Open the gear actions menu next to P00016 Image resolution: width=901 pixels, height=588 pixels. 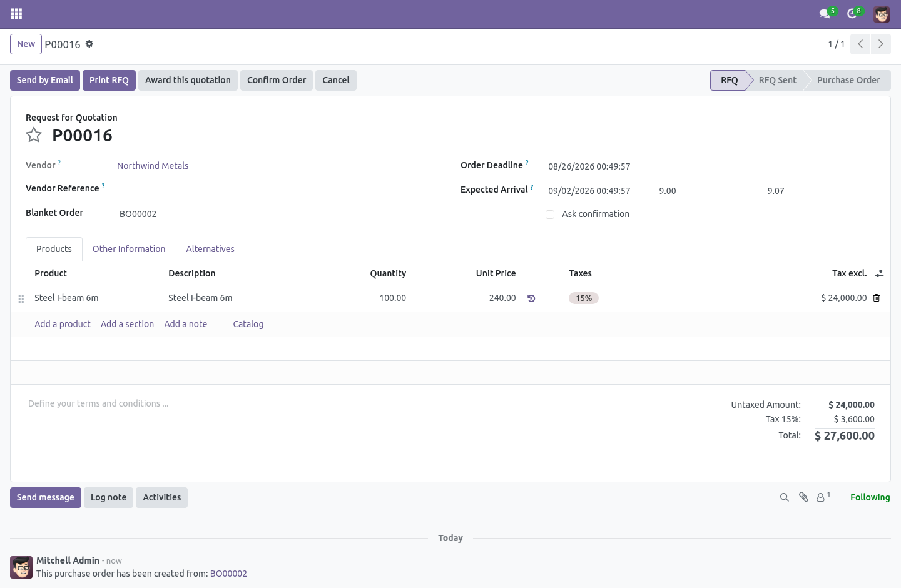[x=89, y=44]
